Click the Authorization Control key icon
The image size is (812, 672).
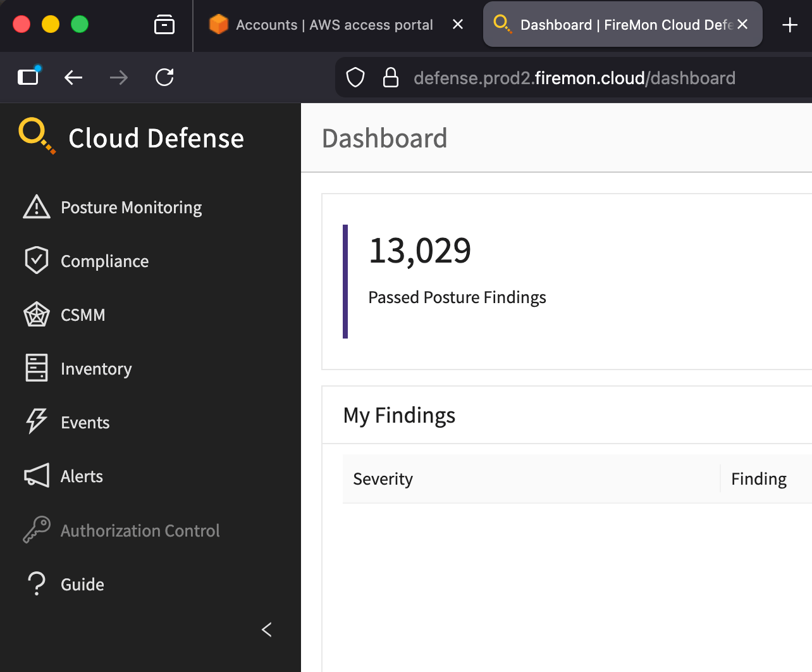tap(37, 530)
